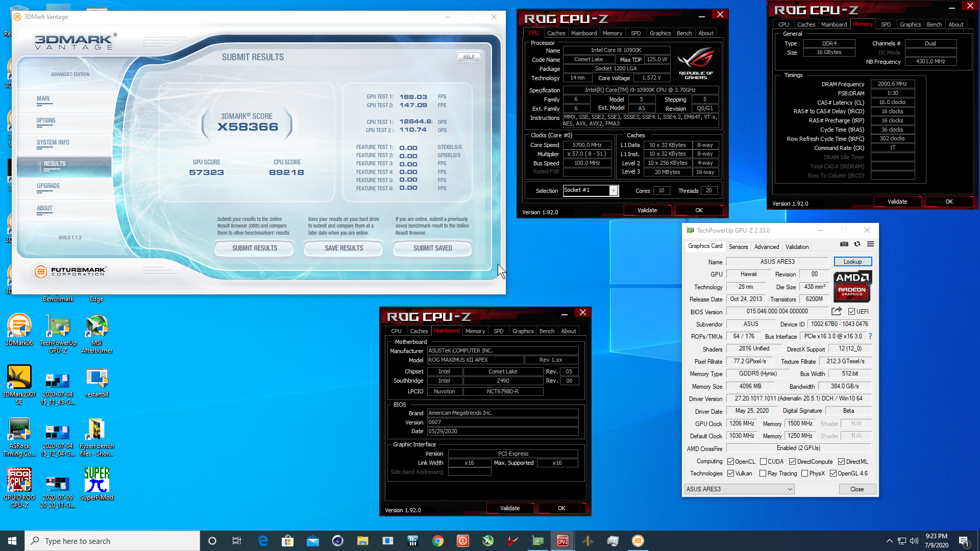Open the SPD tab in CPU-Z Memory window

click(886, 24)
